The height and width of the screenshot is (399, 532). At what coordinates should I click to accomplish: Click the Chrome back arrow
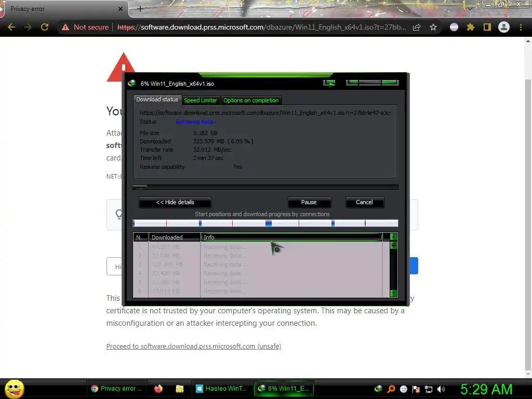11,27
